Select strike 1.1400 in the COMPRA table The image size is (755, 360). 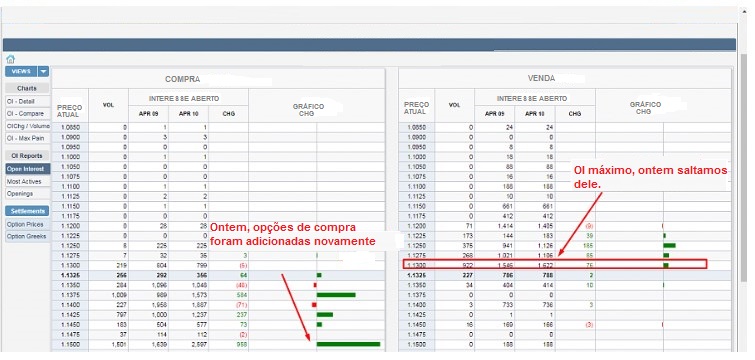(x=70, y=305)
